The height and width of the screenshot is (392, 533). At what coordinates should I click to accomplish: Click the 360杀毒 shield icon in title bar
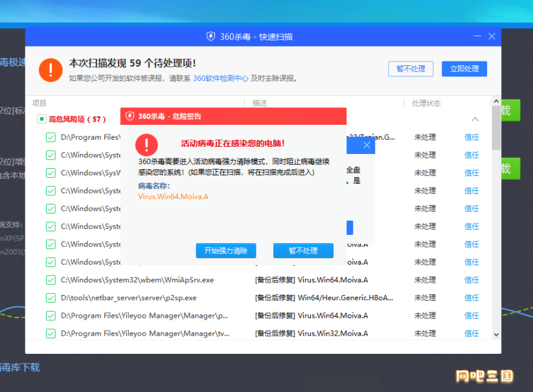click(210, 36)
